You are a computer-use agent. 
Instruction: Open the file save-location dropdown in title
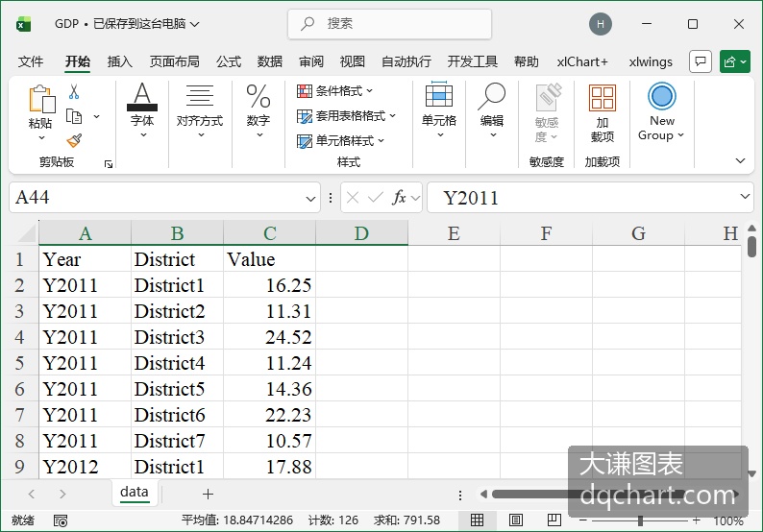[x=195, y=24]
